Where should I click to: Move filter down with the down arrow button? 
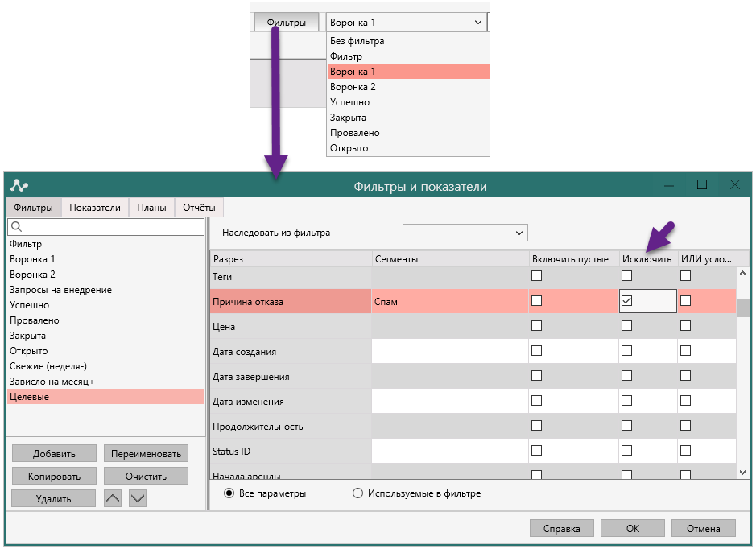pos(138,498)
